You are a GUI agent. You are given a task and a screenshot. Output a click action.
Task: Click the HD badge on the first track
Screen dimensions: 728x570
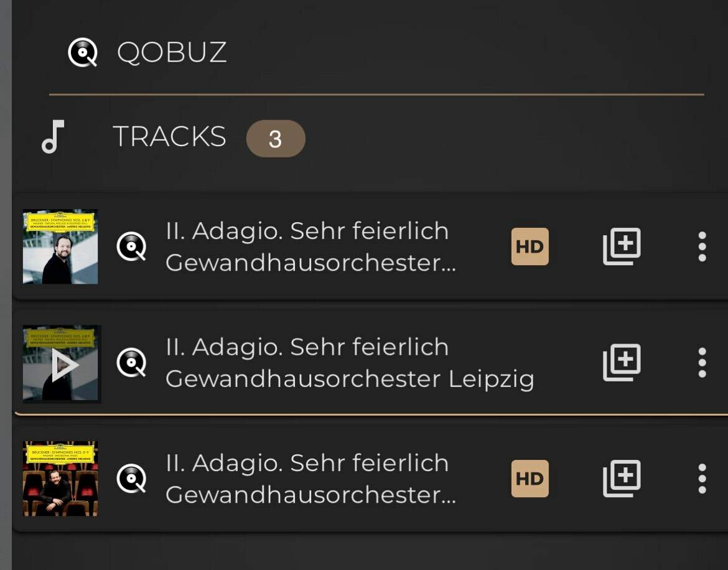pos(530,247)
